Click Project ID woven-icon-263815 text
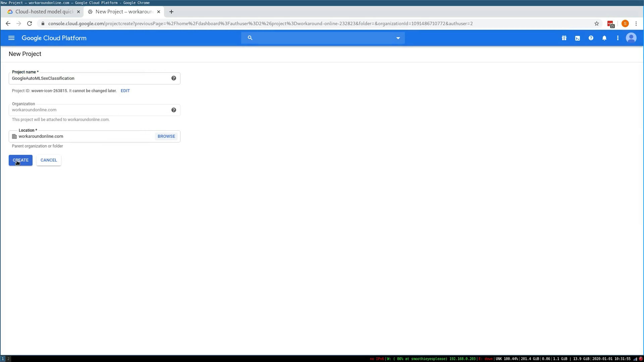This screenshot has height=362, width=644. (x=49, y=91)
